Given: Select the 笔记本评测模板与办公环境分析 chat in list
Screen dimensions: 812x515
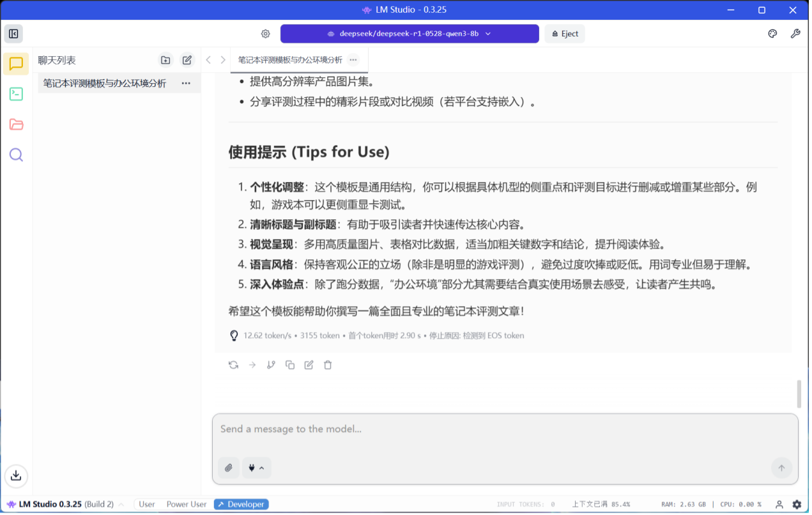Looking at the screenshot, I should coord(105,83).
